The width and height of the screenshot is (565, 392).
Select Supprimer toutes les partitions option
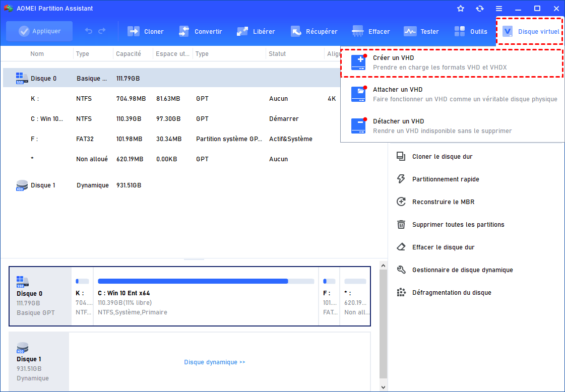point(458,224)
